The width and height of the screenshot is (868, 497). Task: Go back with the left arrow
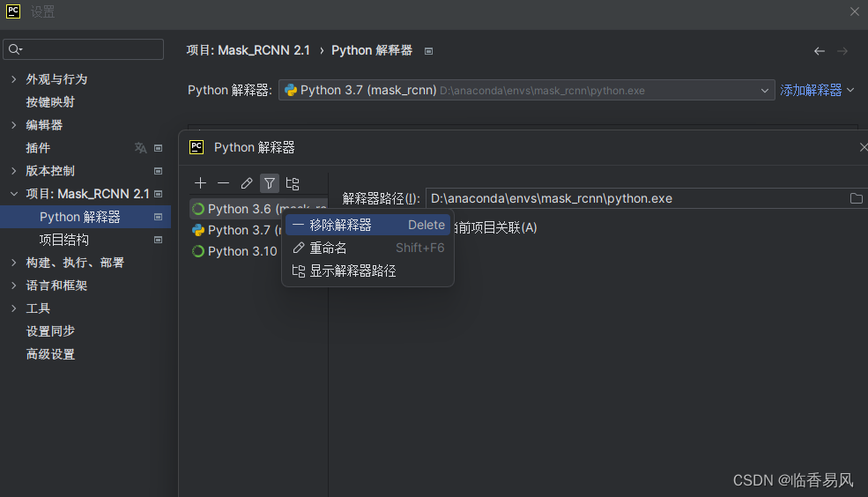pos(820,51)
